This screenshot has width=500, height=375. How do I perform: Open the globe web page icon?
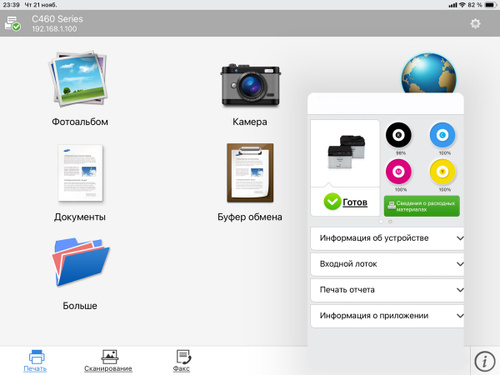pos(429,73)
